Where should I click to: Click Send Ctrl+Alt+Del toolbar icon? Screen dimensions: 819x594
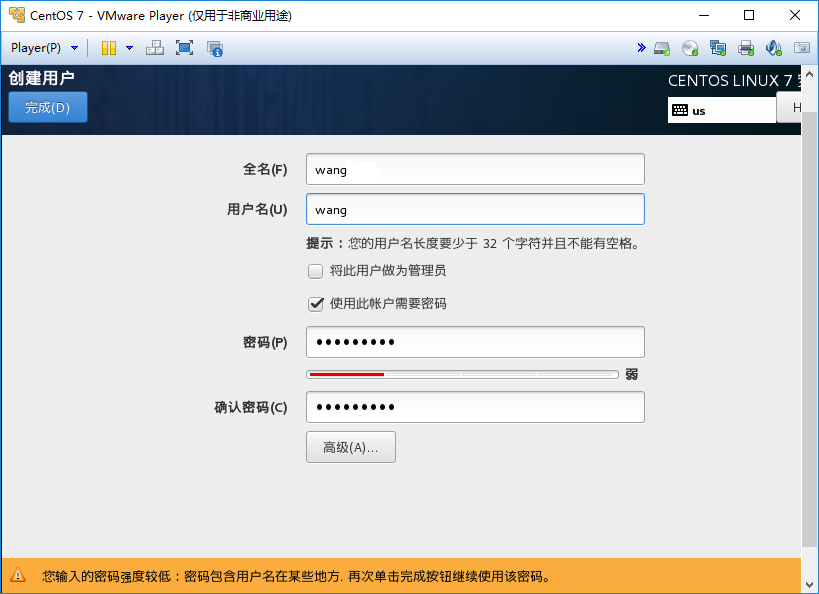click(155, 48)
